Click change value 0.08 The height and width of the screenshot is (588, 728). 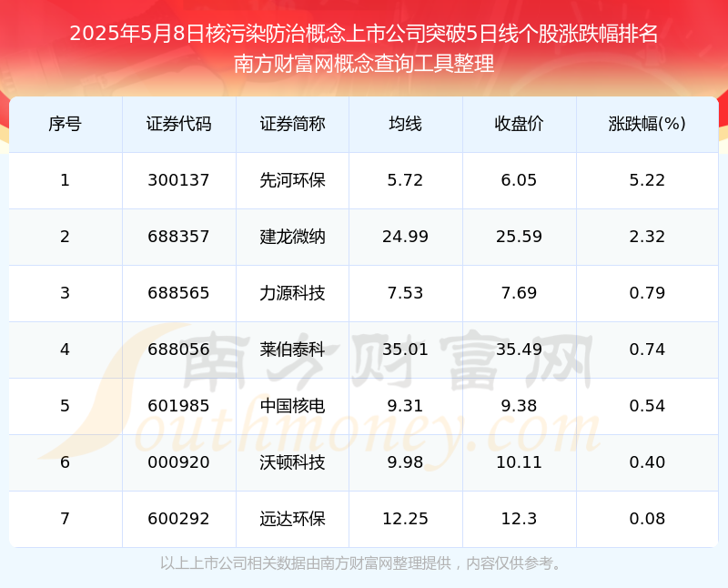coord(647,519)
